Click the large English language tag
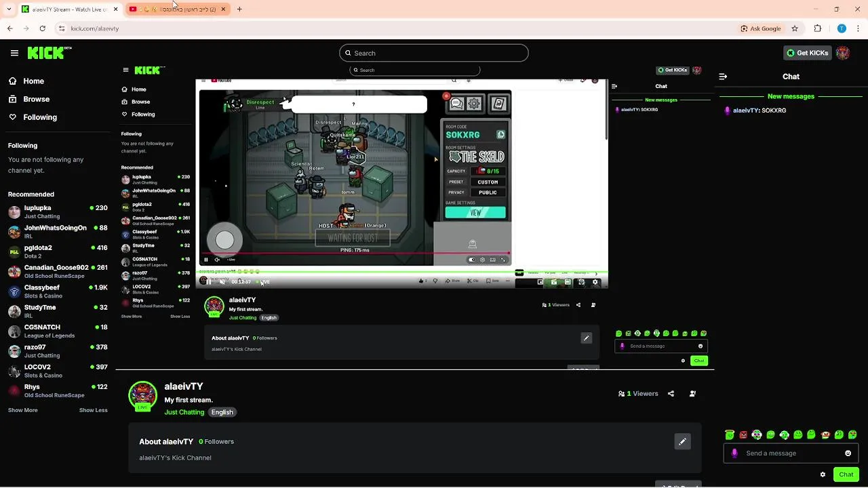The height and width of the screenshot is (488, 868). 222,412
